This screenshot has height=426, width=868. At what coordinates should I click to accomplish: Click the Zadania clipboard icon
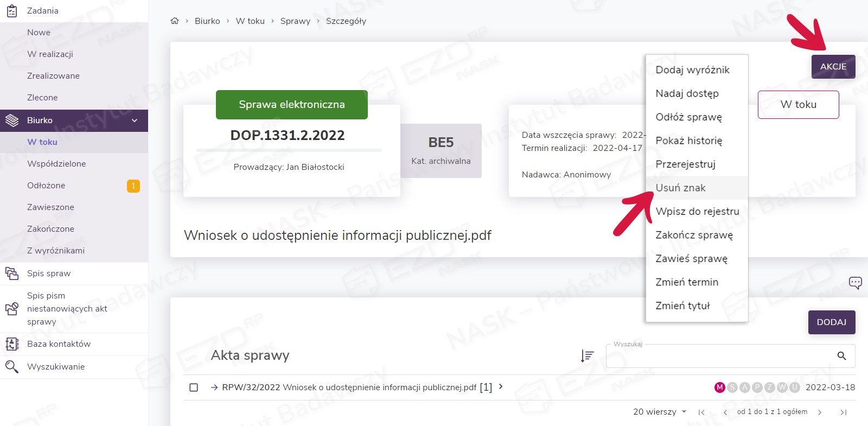tap(12, 11)
